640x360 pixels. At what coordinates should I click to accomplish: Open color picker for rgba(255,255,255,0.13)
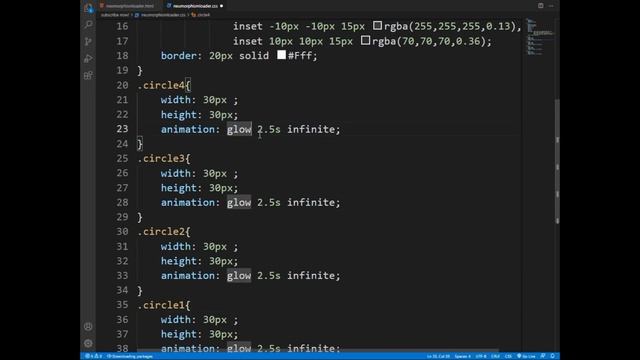pos(377,26)
